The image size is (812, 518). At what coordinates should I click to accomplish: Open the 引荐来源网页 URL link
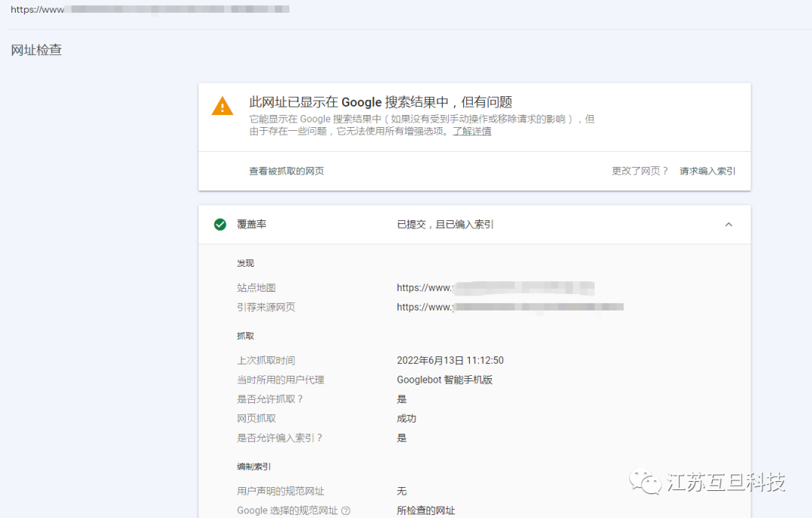pyautogui.click(x=510, y=307)
